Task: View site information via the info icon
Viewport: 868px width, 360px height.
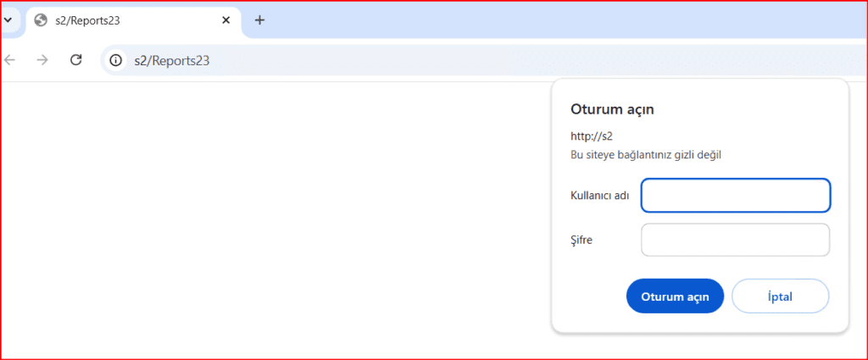Action: tap(116, 60)
